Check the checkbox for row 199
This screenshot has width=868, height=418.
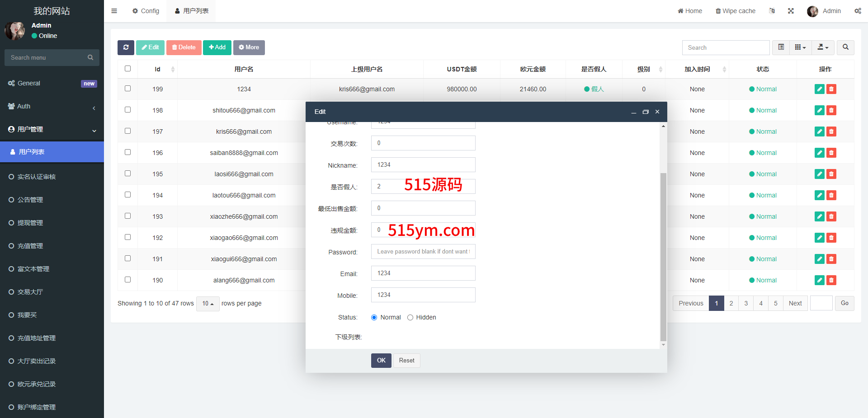(127, 89)
